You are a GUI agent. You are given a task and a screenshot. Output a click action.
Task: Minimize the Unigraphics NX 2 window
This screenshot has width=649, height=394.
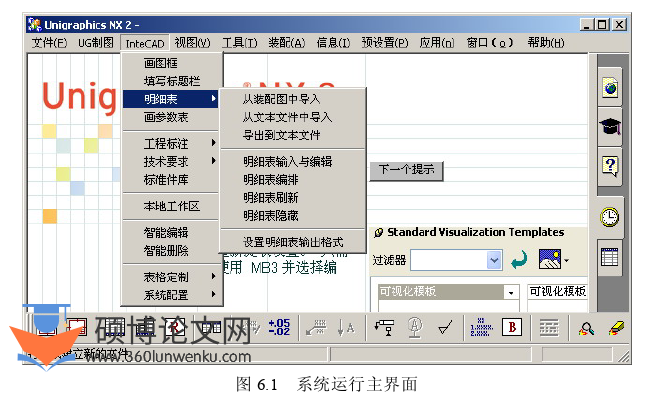coord(587,25)
